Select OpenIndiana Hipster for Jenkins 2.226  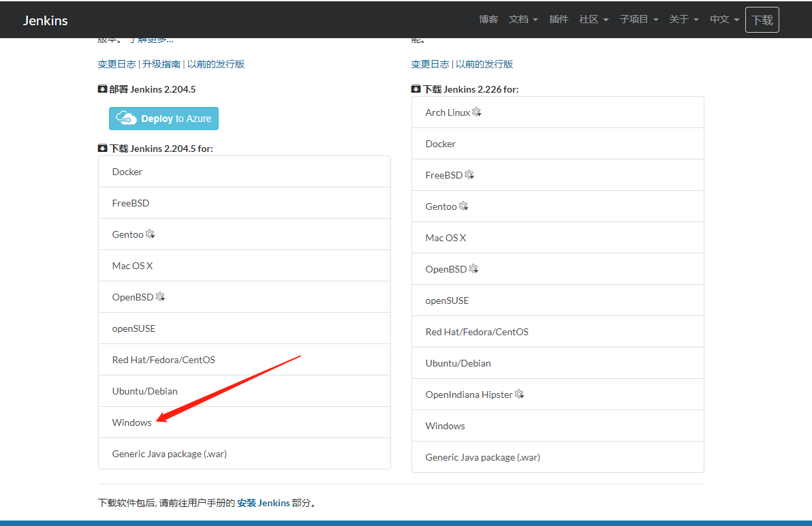click(x=558, y=394)
